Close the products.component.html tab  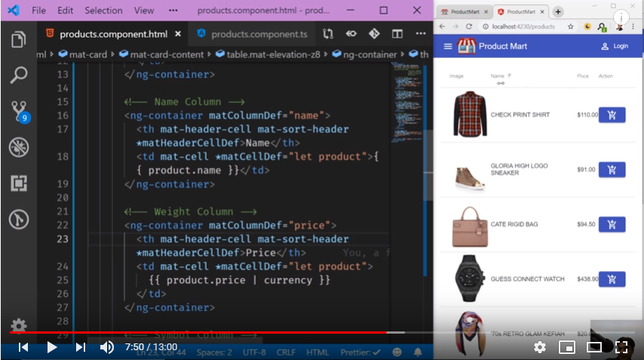tap(178, 34)
